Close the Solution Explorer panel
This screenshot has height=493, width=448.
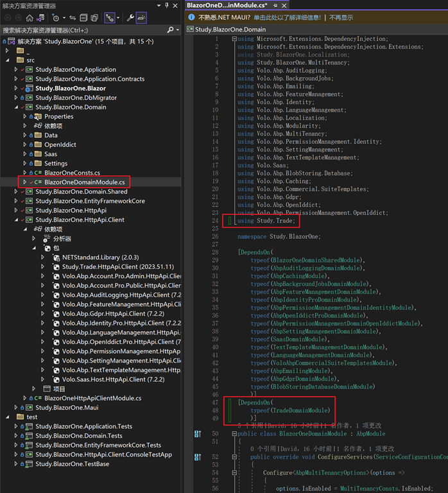tap(175, 6)
